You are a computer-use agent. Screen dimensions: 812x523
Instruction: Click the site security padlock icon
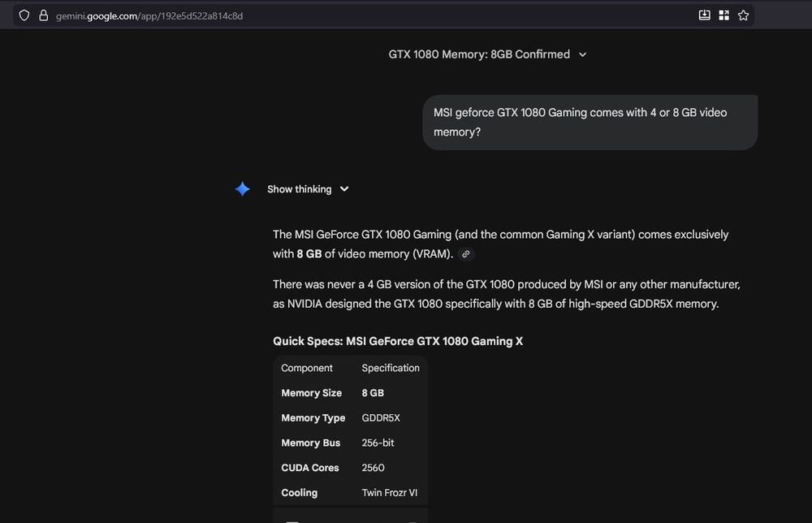(x=43, y=15)
